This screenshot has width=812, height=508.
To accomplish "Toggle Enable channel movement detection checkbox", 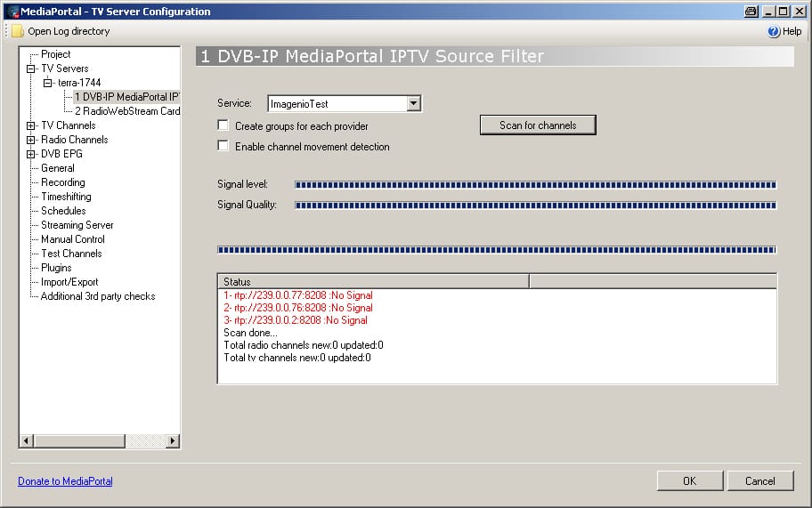I will [223, 147].
